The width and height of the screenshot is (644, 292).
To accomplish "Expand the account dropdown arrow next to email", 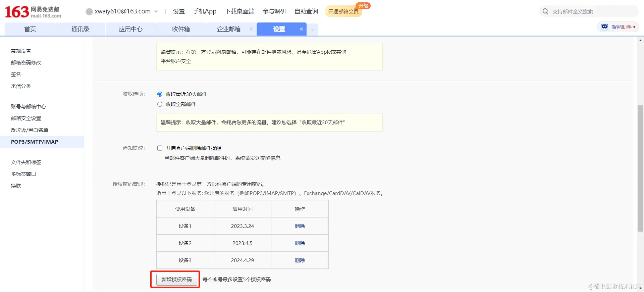I will [x=156, y=11].
